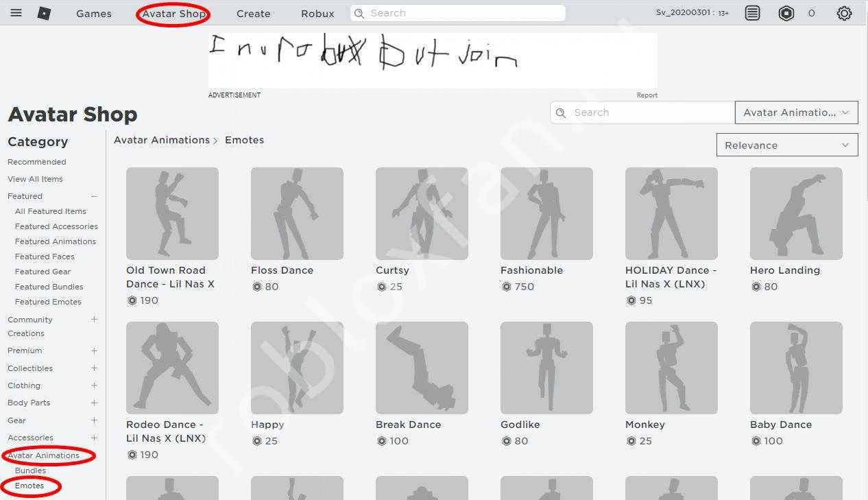The height and width of the screenshot is (500, 868).
Task: Open the Relevance sort dropdown
Action: click(787, 145)
